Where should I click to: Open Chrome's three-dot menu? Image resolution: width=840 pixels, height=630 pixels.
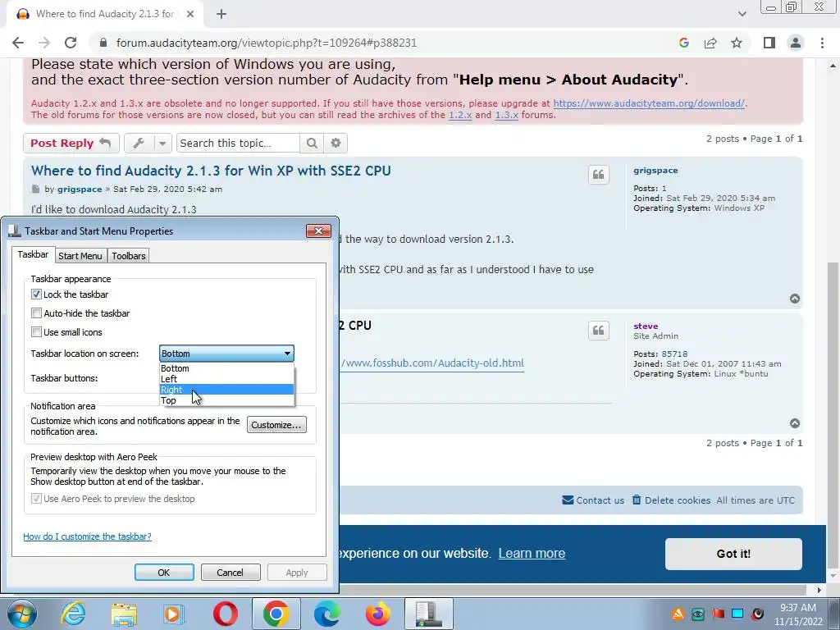pyautogui.click(x=822, y=43)
